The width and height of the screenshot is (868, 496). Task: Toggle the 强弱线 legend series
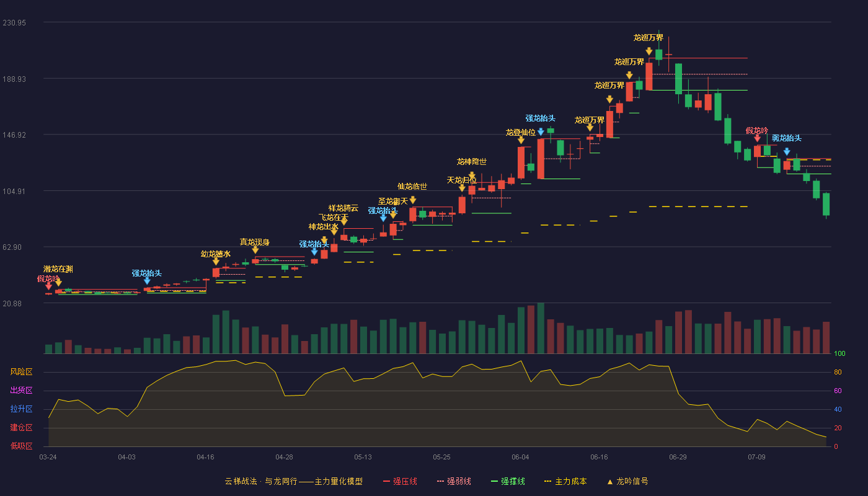coord(454,481)
